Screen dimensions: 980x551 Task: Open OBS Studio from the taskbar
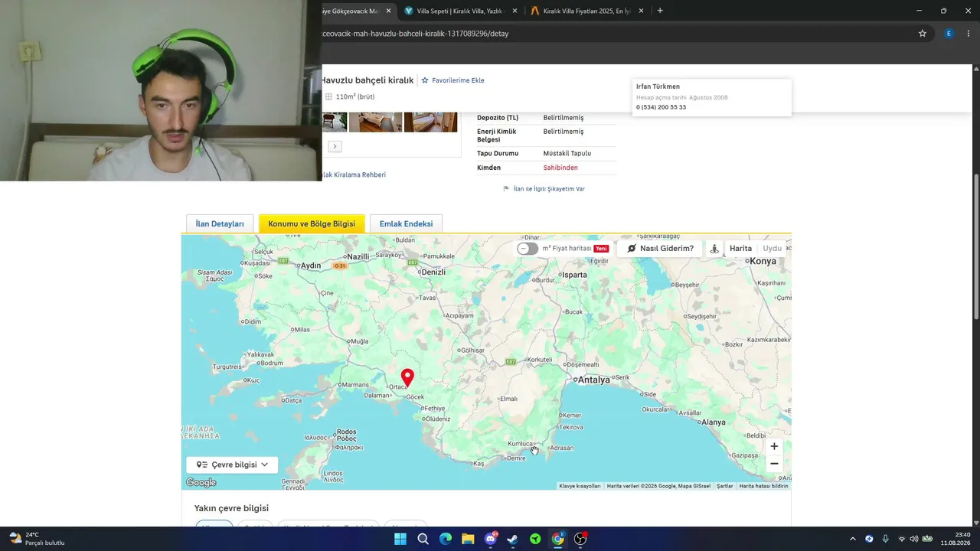click(580, 539)
